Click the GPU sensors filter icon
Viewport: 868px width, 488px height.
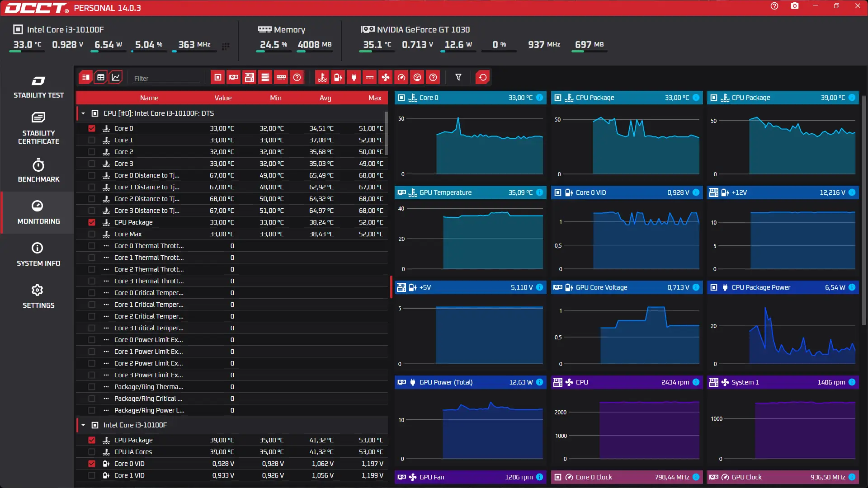(234, 77)
